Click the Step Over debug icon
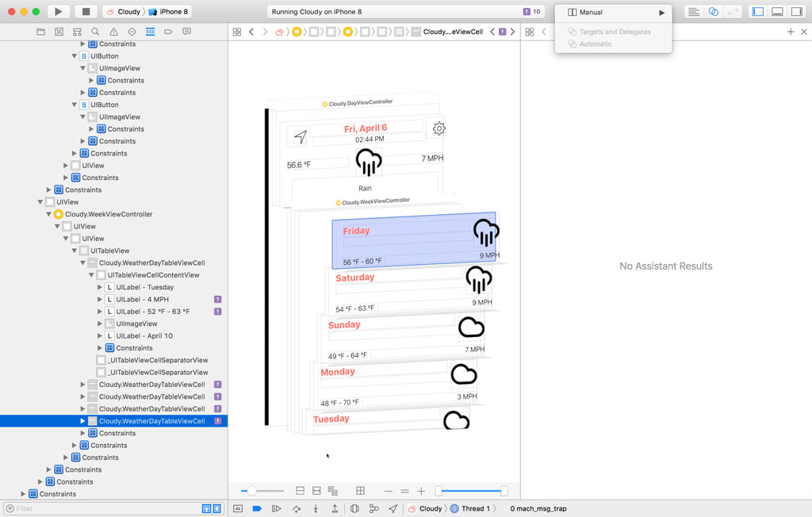The image size is (812, 517). pos(297,509)
